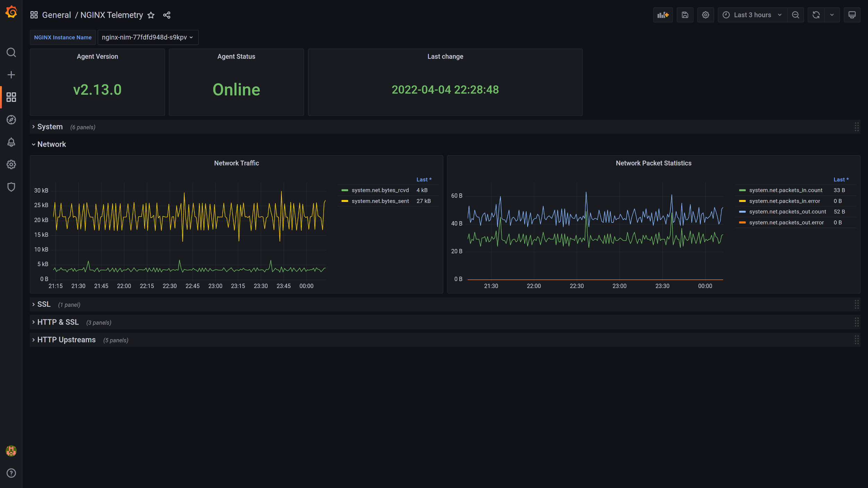Viewport: 868px width, 488px height.
Task: Open the Network Packet Statistics panel menu
Action: 653,163
